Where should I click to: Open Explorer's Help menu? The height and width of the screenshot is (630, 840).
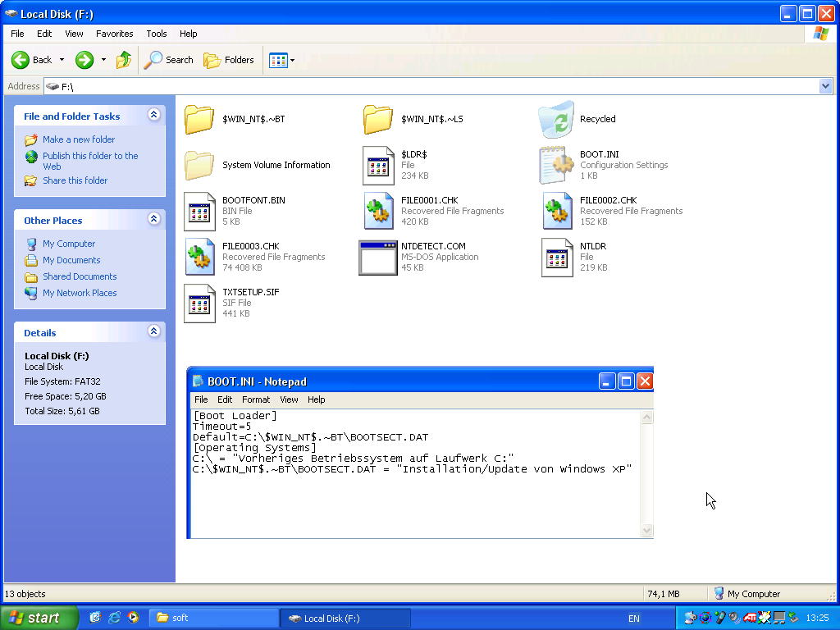(x=188, y=34)
